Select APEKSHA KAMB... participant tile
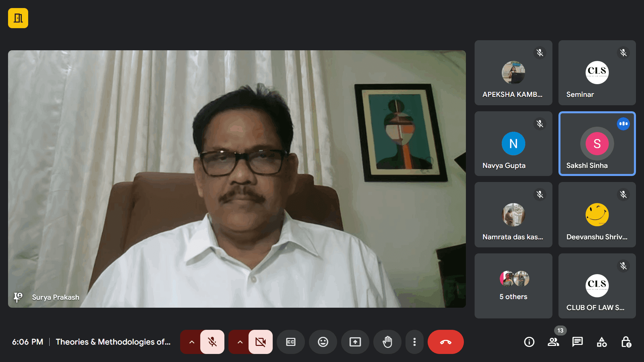This screenshot has width=644, height=362. pyautogui.click(x=513, y=73)
